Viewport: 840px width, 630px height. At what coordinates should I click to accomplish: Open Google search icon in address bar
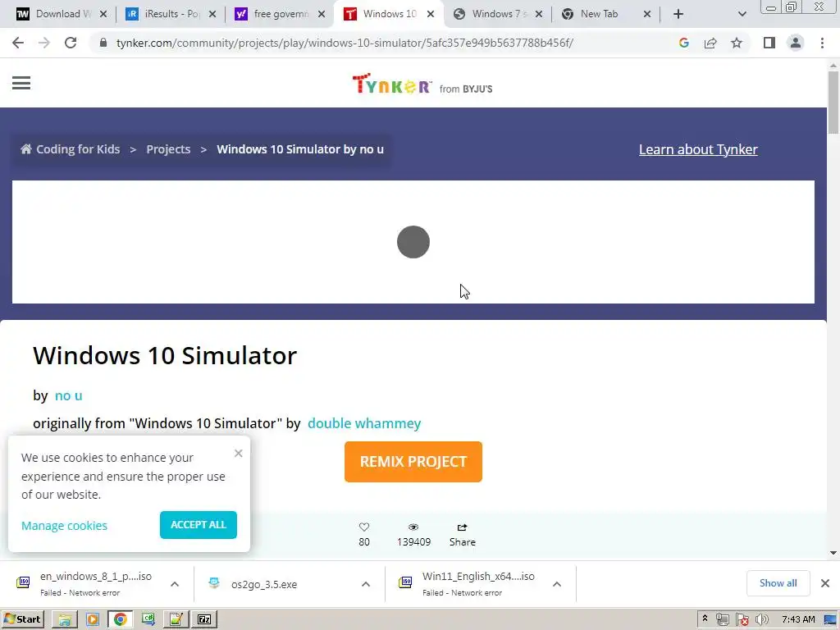click(x=683, y=43)
